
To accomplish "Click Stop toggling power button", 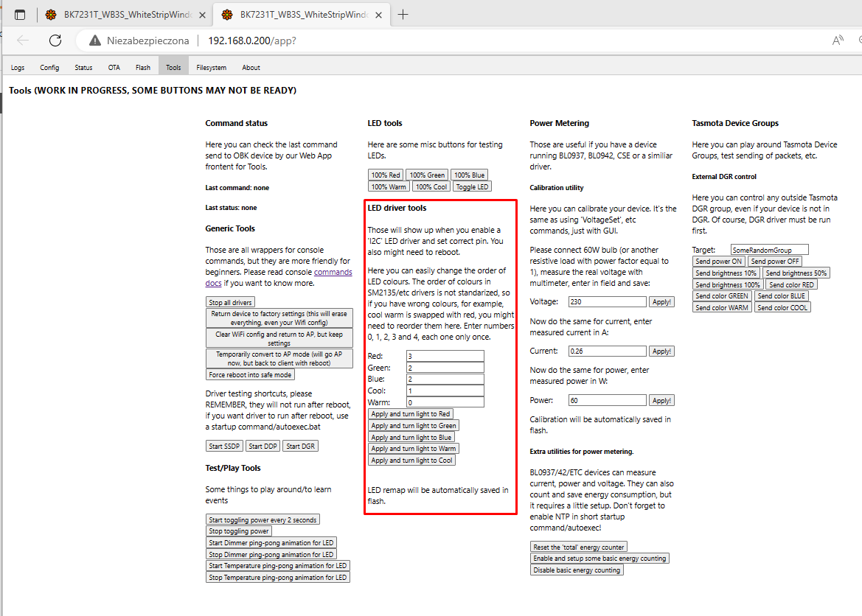I will [239, 531].
